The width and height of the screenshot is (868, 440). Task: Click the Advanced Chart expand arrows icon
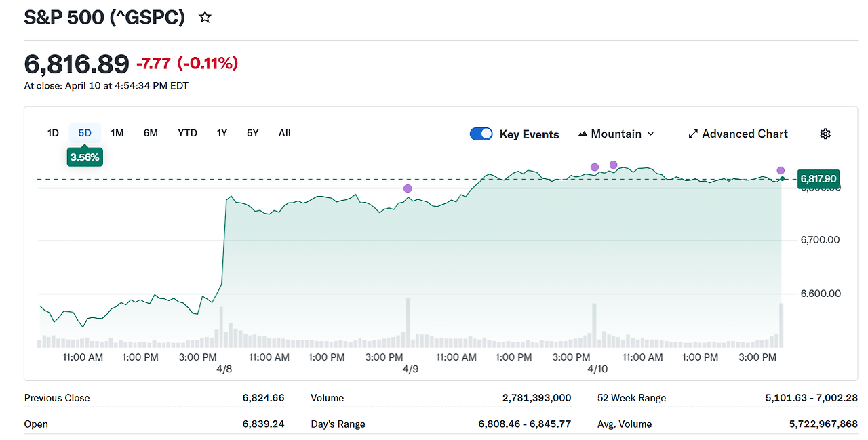pyautogui.click(x=693, y=134)
